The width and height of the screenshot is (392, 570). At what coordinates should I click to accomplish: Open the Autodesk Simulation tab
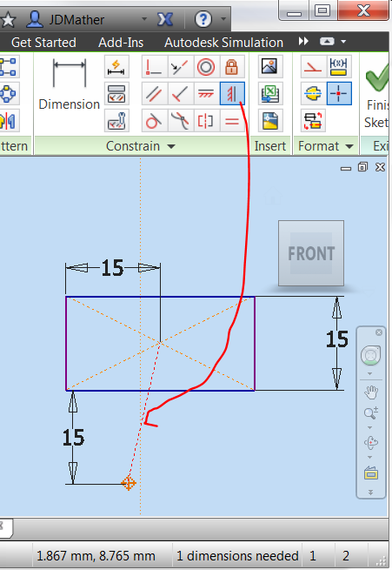223,43
